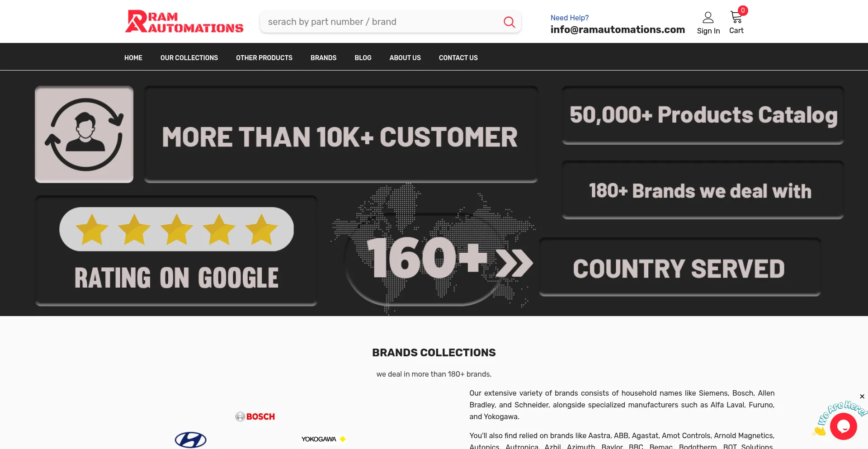Click the Yokogawa brand logo
Image resolution: width=868 pixels, height=449 pixels.
(323, 439)
